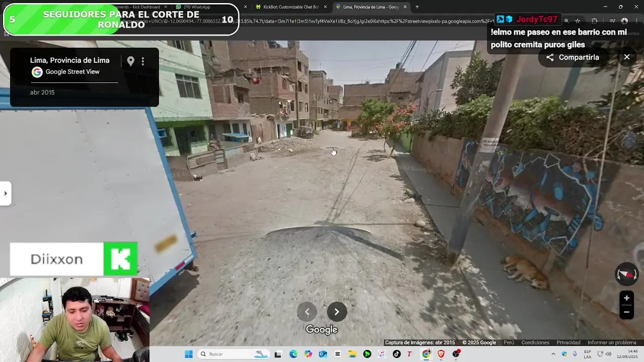This screenshot has height=362, width=644.
Task: Click the abr 2015 capture date
Action: pyautogui.click(x=42, y=93)
